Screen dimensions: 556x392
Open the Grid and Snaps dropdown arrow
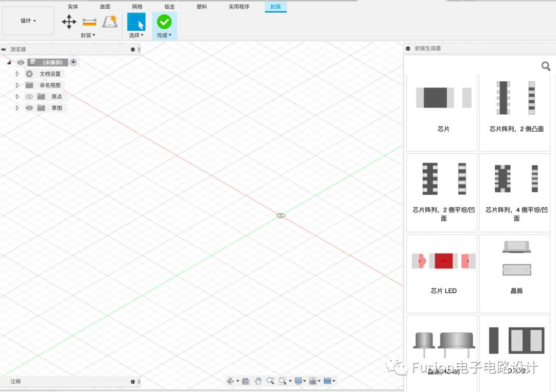[x=319, y=381]
